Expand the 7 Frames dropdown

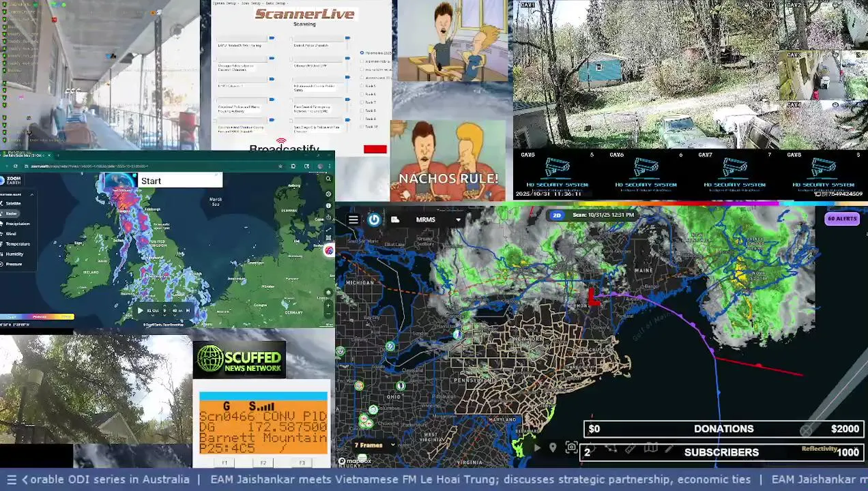coord(374,445)
